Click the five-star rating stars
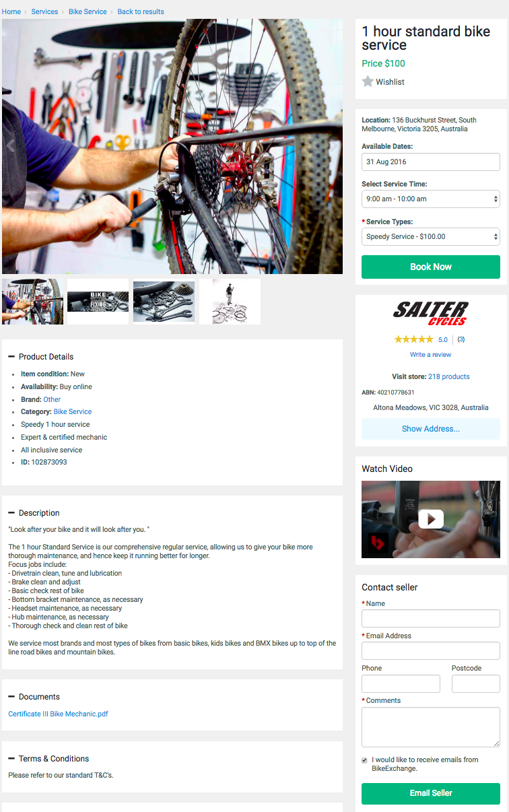Screen dimensions: 509x812 pyautogui.click(x=414, y=339)
